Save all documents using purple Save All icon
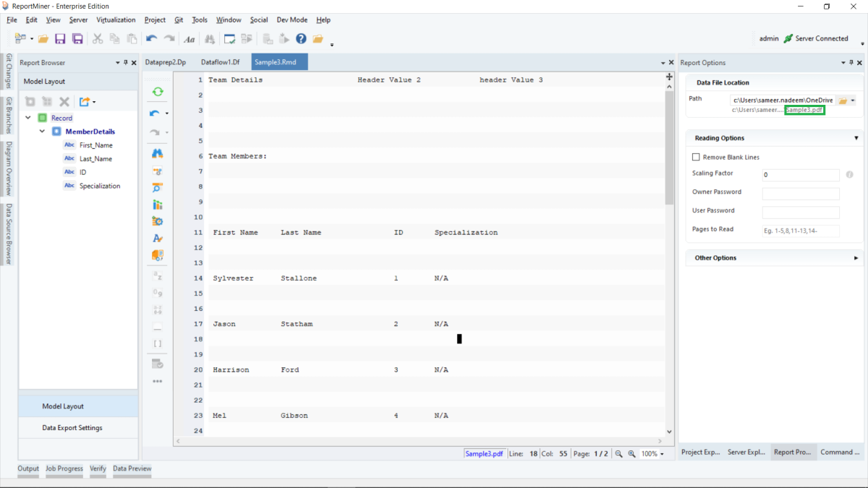868x488 pixels. [77, 38]
